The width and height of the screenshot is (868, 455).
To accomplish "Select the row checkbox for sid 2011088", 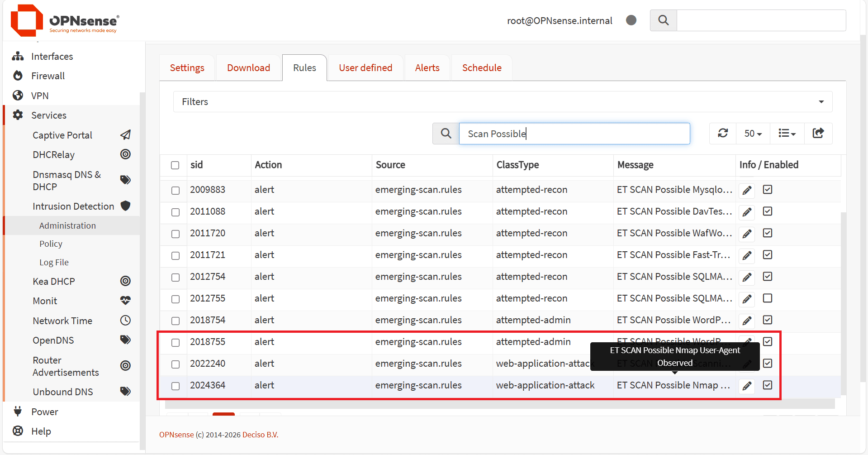I will tap(175, 212).
